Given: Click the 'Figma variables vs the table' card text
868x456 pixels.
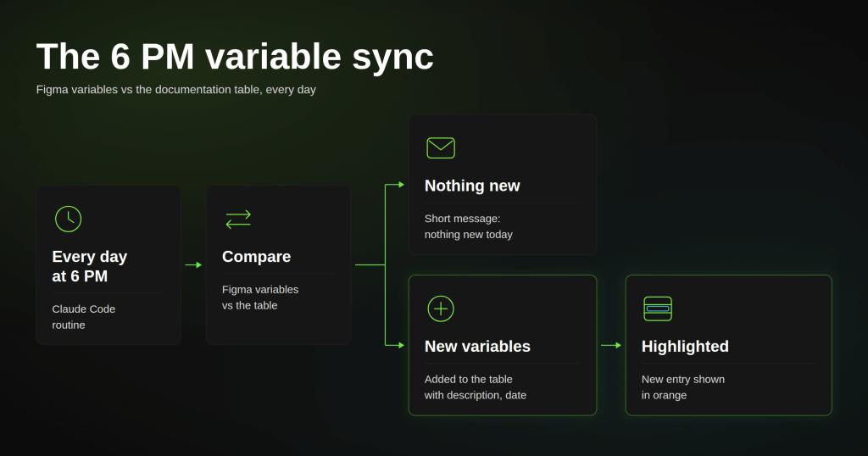Looking at the screenshot, I should 260,298.
